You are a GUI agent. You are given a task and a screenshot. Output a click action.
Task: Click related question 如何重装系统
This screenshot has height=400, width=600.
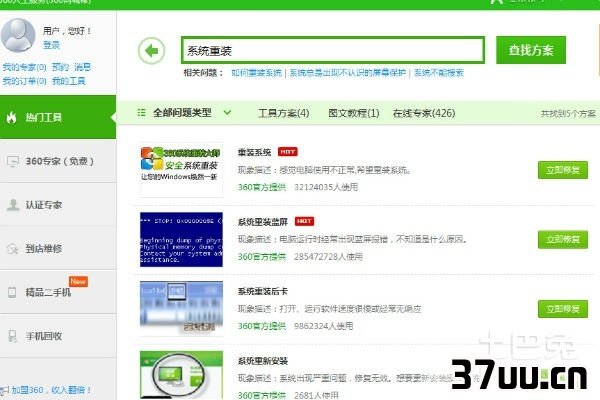point(256,73)
